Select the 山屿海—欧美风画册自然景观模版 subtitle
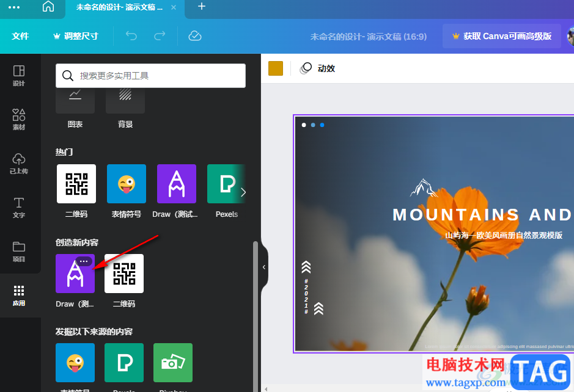Image resolution: width=574 pixels, height=392 pixels. coord(504,236)
